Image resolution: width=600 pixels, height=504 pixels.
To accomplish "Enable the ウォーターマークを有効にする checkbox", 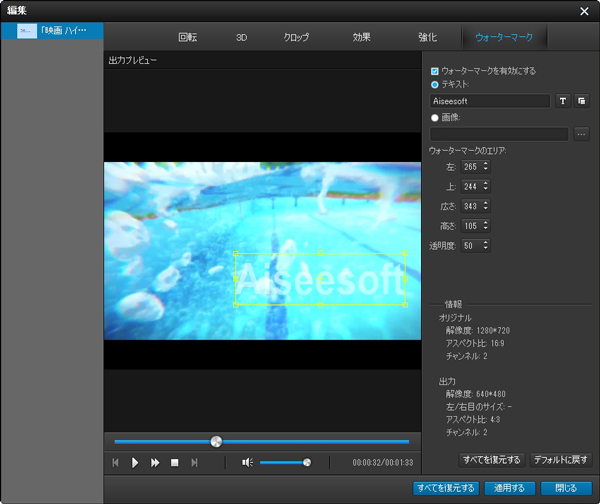I will [x=435, y=71].
